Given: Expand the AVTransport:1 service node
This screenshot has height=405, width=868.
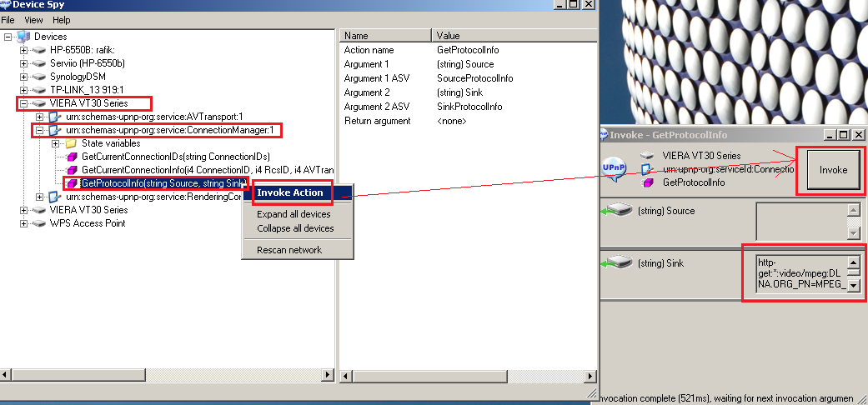Looking at the screenshot, I should [x=40, y=117].
